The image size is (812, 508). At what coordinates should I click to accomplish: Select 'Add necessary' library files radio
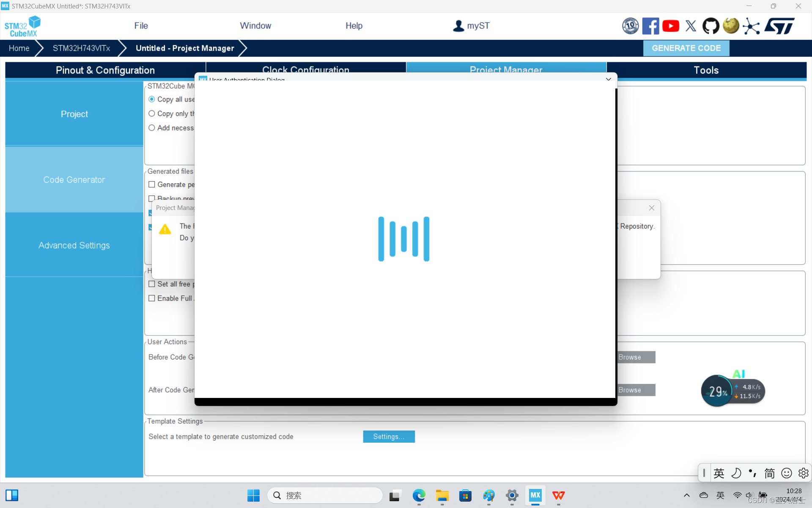pyautogui.click(x=152, y=128)
